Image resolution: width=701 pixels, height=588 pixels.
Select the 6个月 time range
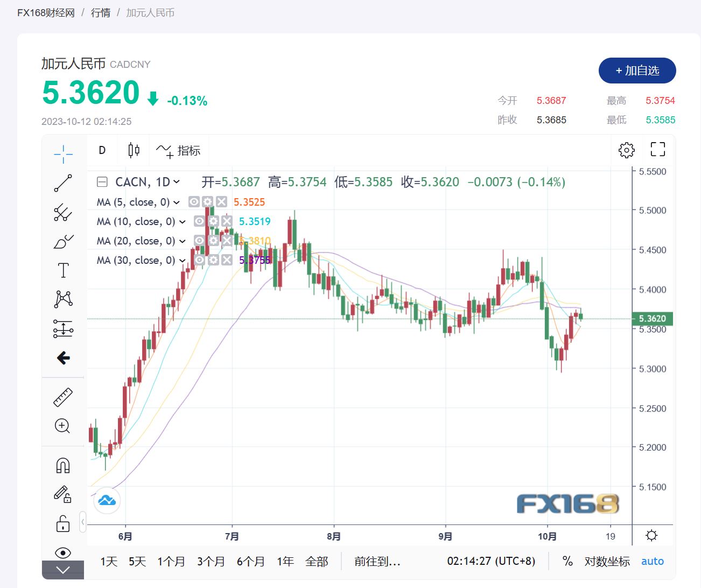[251, 561]
